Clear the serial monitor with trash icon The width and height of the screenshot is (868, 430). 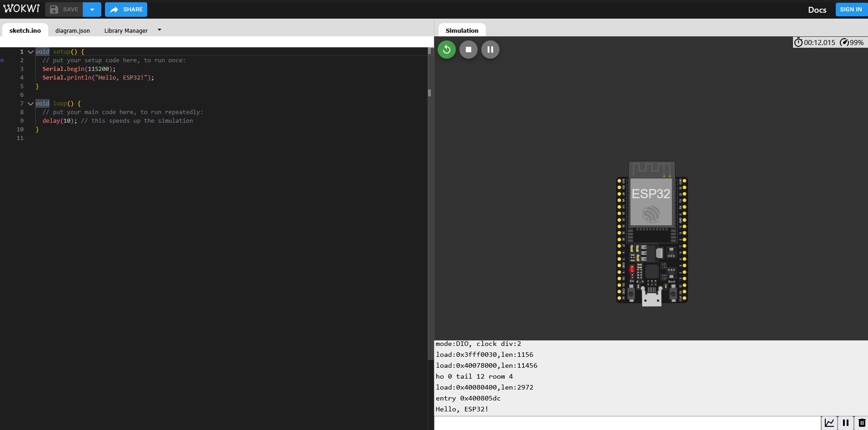(862, 423)
